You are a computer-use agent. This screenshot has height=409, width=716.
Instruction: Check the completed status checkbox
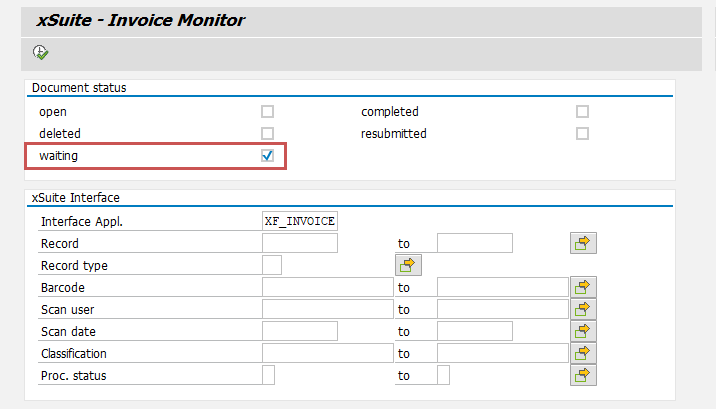(x=582, y=112)
